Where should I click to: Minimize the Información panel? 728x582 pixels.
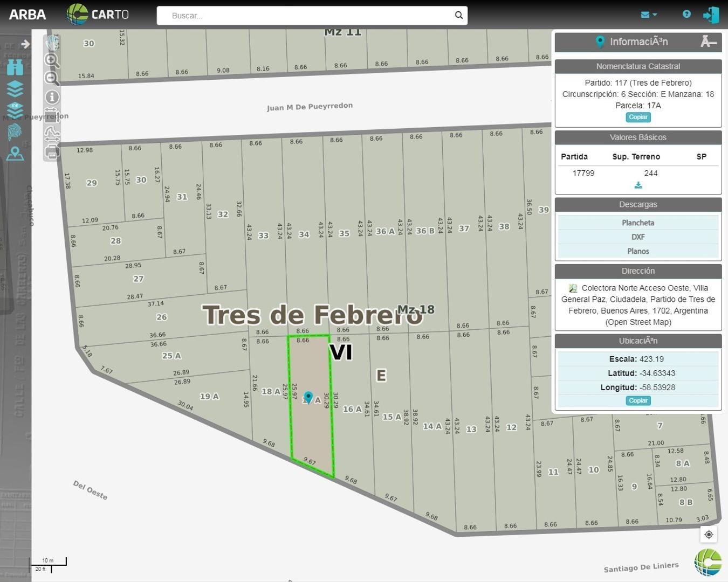(x=708, y=41)
